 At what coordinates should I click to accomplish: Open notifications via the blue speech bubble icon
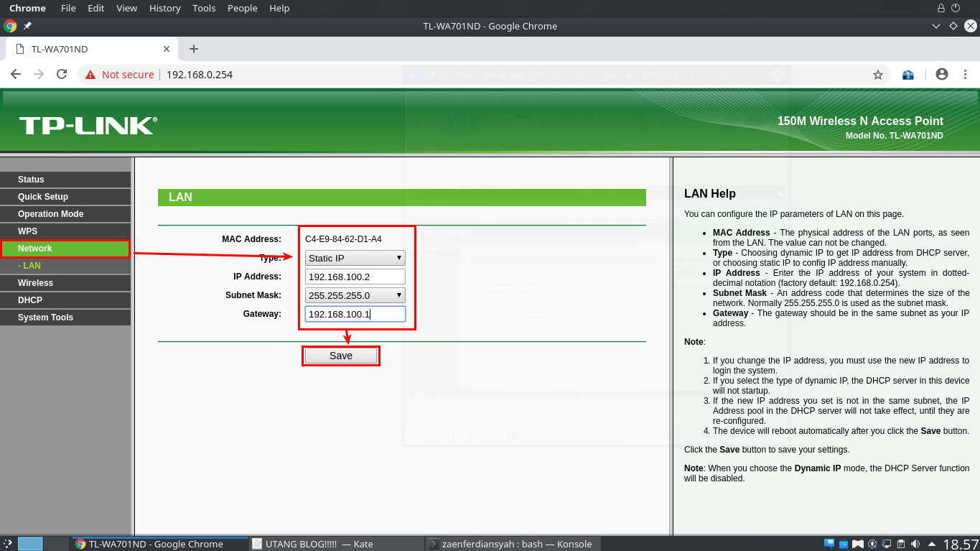[x=829, y=543]
